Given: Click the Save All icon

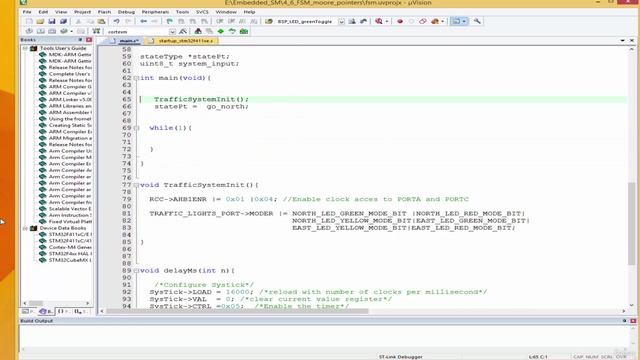Looking at the screenshot, I should click(x=63, y=21).
